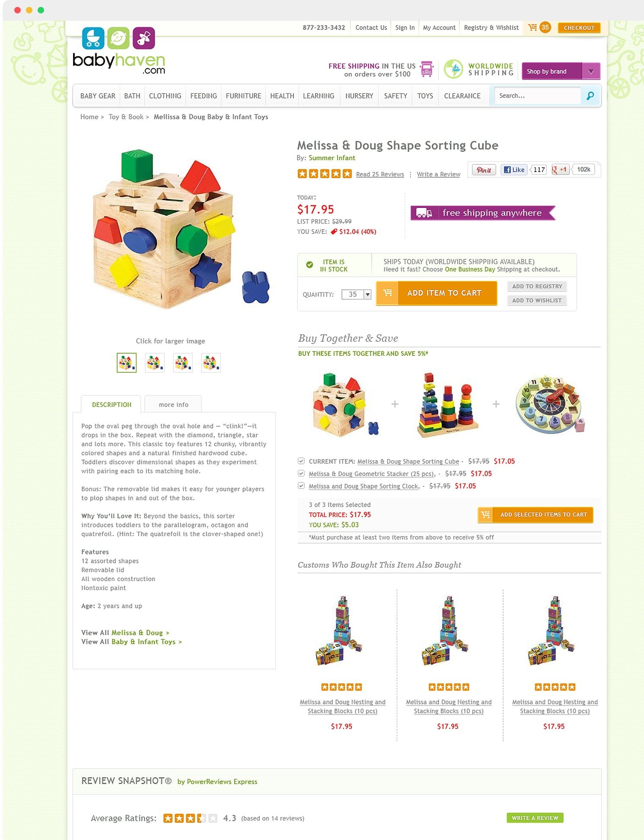Image resolution: width=644 pixels, height=840 pixels.
Task: Click the babyhaven.com logo
Action: point(119,51)
